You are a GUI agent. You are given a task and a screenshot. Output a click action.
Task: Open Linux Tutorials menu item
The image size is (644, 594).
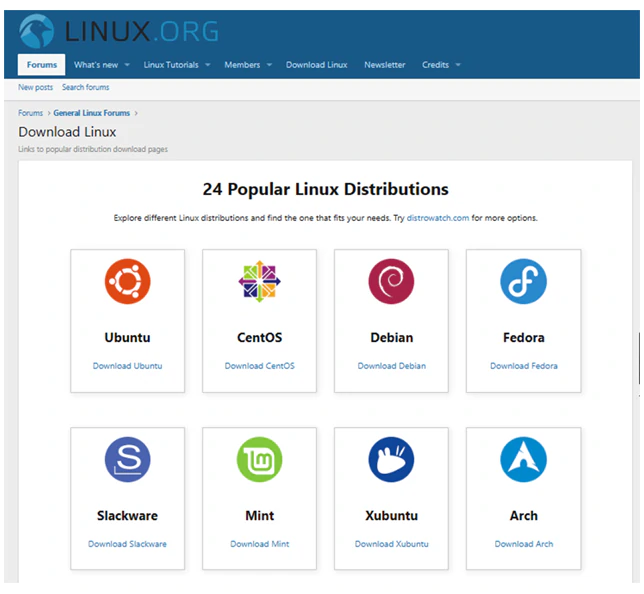coord(171,65)
